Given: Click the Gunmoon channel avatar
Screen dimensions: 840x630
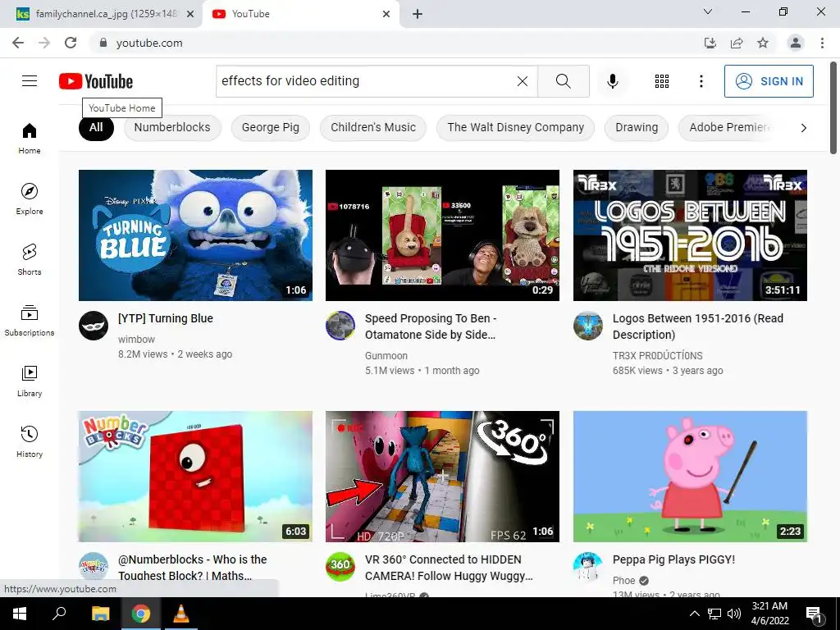Looking at the screenshot, I should coord(340,326).
